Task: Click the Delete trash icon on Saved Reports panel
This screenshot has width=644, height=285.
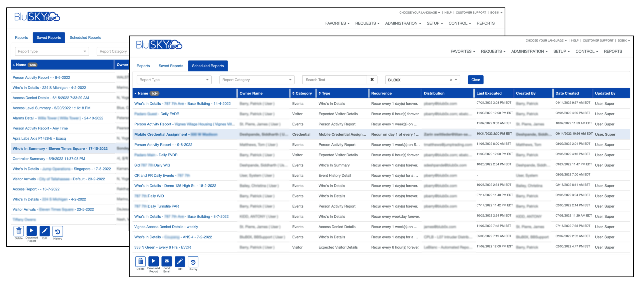Action: tap(19, 231)
